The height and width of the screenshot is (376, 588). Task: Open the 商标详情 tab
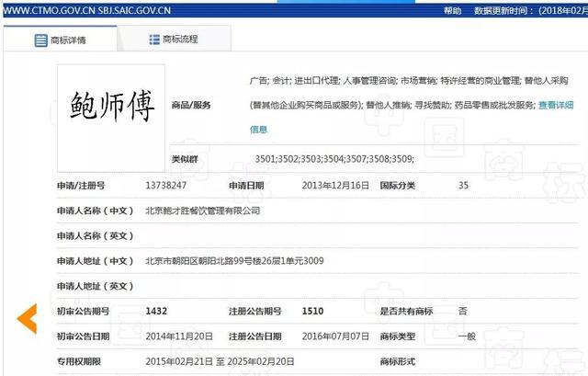tap(61, 39)
